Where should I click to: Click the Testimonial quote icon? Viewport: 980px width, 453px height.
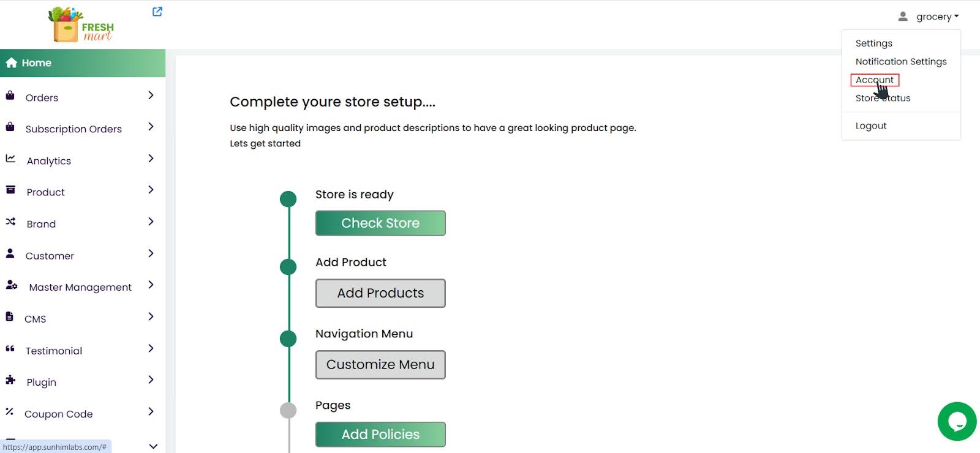coord(10,349)
